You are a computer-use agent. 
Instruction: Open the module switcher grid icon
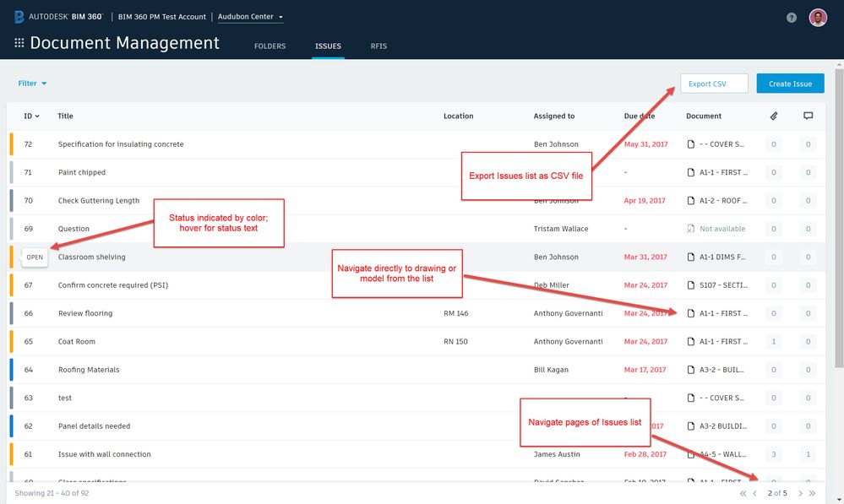coord(19,43)
